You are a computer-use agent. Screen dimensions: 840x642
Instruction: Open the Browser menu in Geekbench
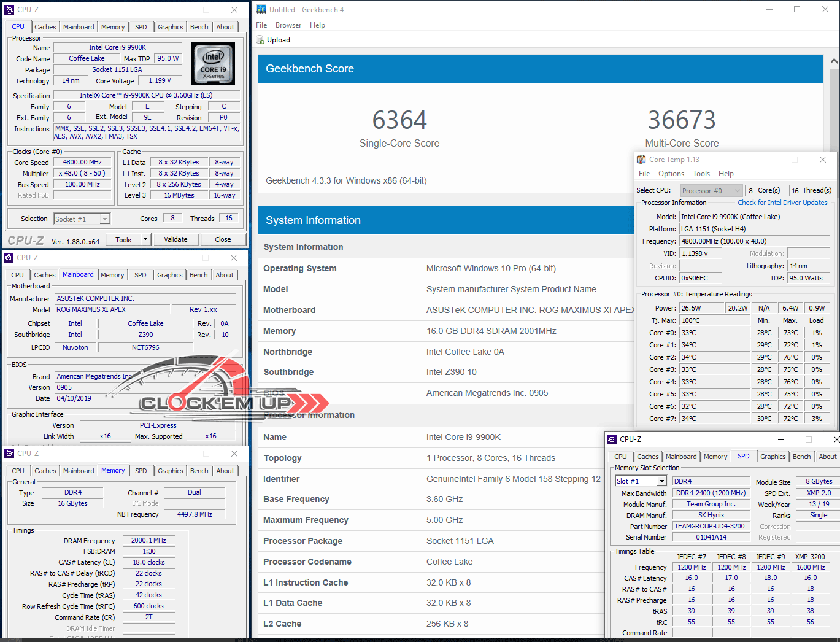click(288, 25)
